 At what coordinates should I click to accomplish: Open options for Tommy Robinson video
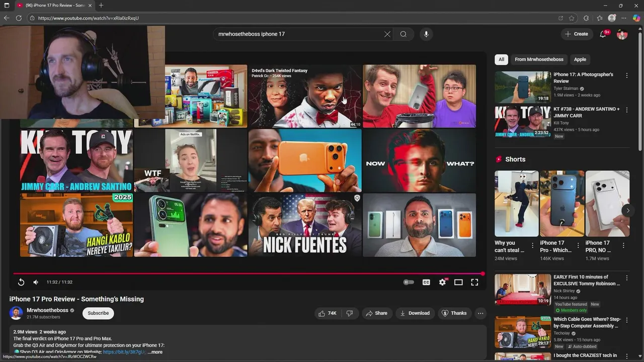[627, 278]
